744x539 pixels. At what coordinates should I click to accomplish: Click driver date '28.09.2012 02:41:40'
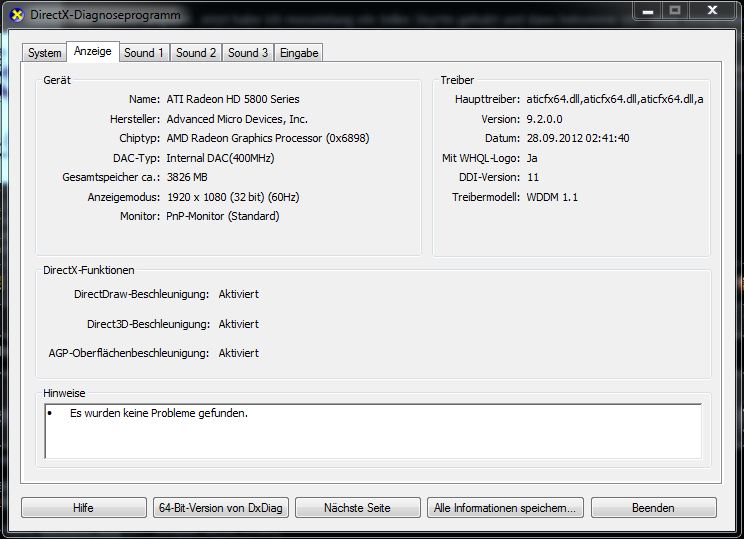click(578, 138)
